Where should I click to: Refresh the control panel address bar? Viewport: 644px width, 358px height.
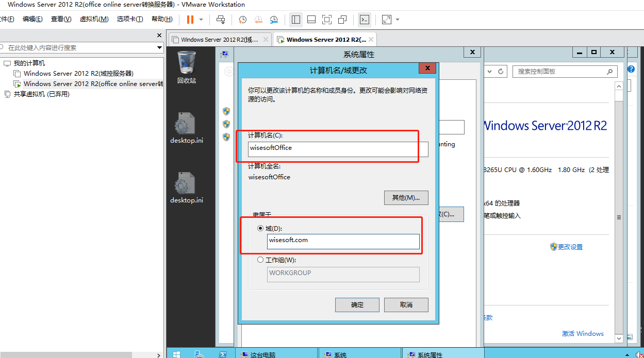click(x=501, y=72)
